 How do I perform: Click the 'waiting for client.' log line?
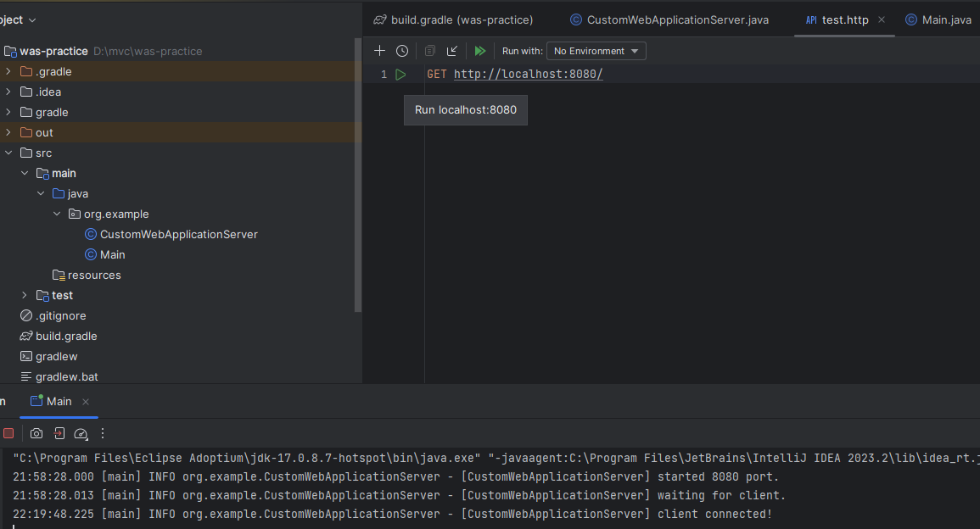[x=399, y=495]
